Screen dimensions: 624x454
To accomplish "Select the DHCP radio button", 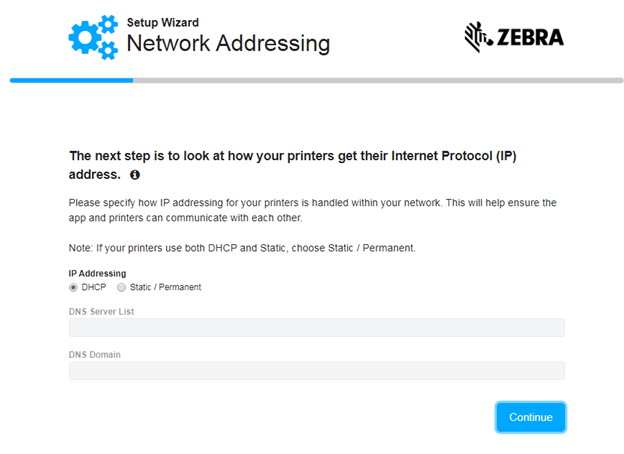I will point(73,287).
